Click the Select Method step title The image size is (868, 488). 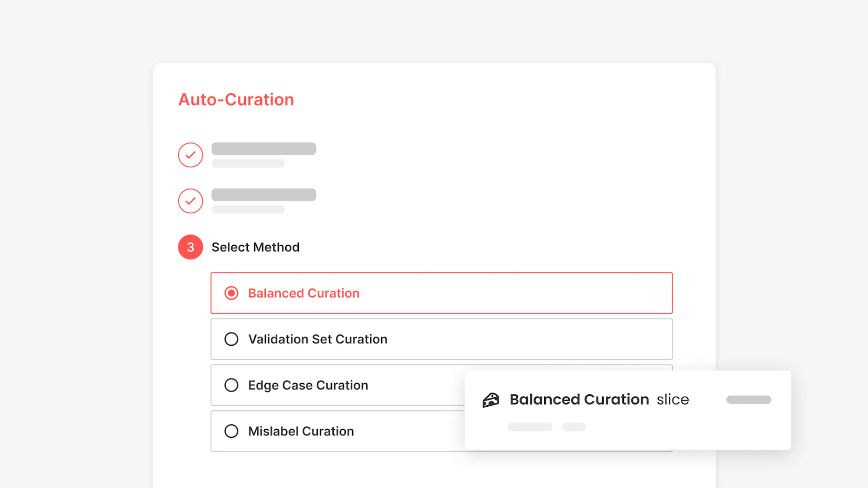tap(255, 247)
